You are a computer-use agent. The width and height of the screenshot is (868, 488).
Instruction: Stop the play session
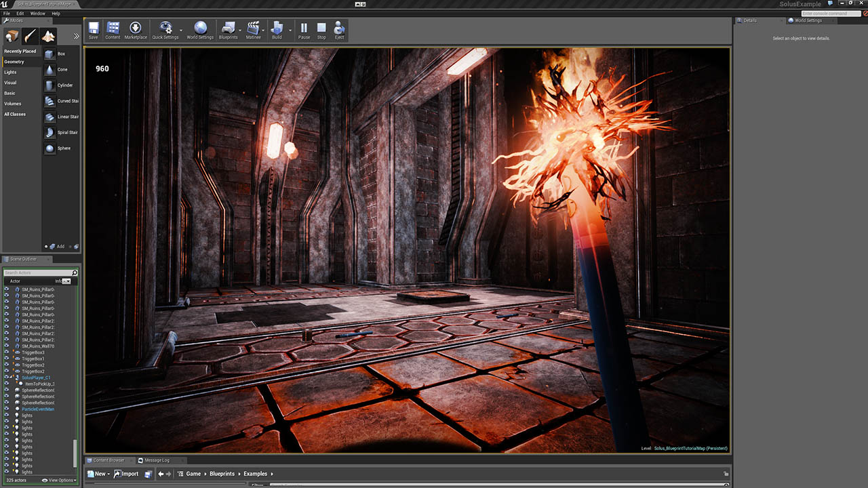[321, 30]
